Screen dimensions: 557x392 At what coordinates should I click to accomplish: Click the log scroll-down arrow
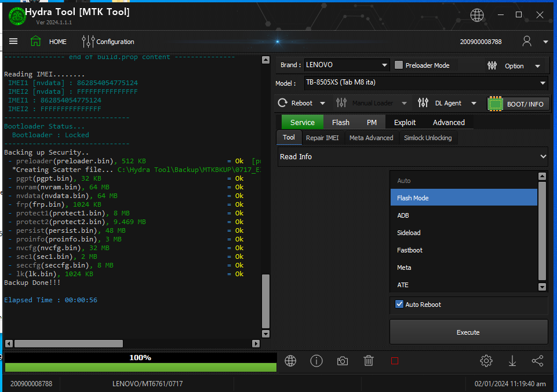(x=265, y=334)
